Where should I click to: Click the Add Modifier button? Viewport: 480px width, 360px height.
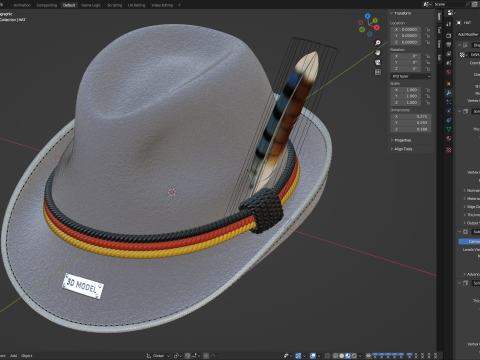[x=468, y=34]
